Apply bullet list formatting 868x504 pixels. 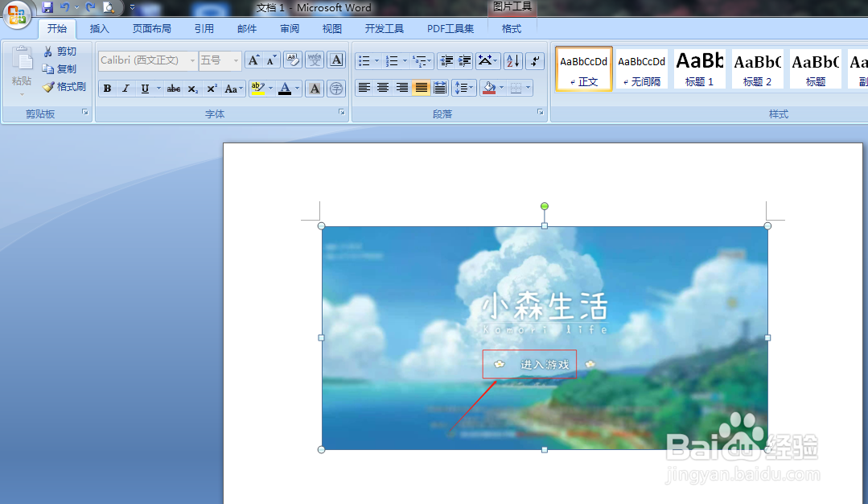pyautogui.click(x=364, y=61)
